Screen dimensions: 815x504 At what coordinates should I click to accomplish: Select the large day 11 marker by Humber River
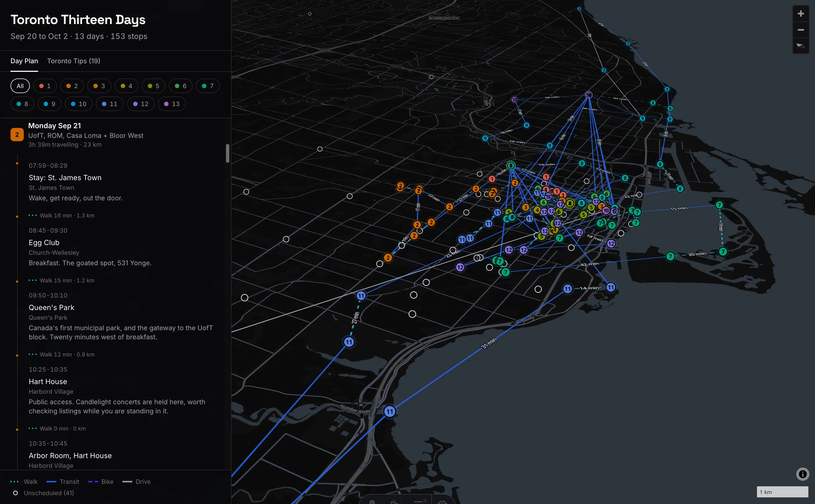click(390, 411)
